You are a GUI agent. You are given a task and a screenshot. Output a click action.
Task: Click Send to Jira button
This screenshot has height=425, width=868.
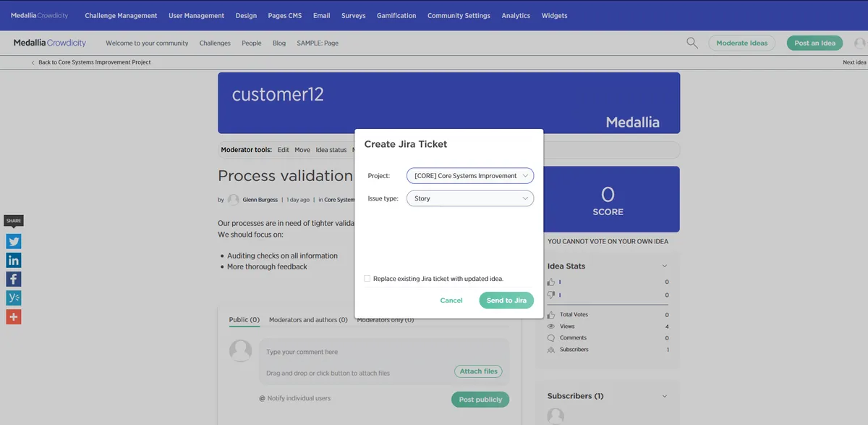click(x=506, y=300)
